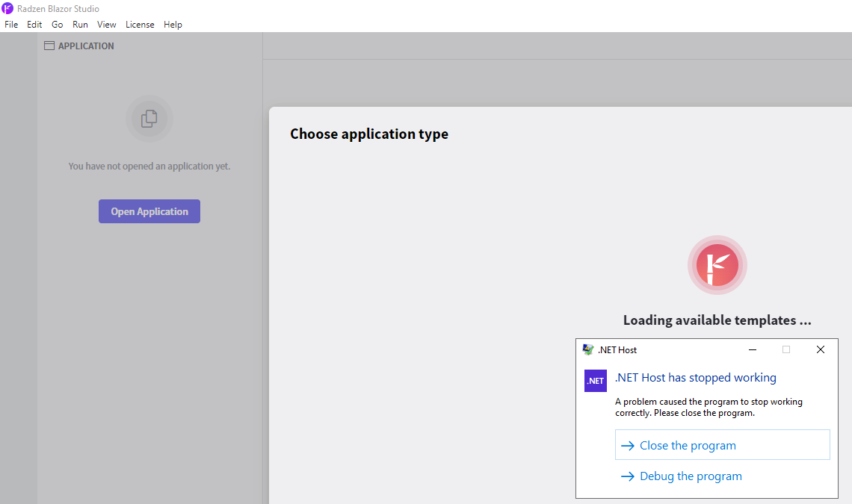Click the APPLICATION panel title text
The image size is (852, 504).
click(86, 46)
